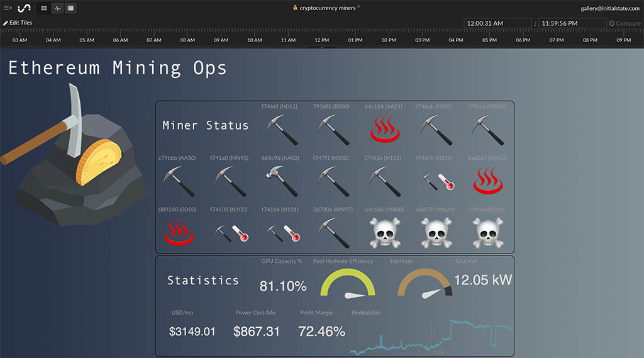644x358 pixels.
Task: Select the overheated miner 64c184 (AA01) icon
Action: (383, 130)
